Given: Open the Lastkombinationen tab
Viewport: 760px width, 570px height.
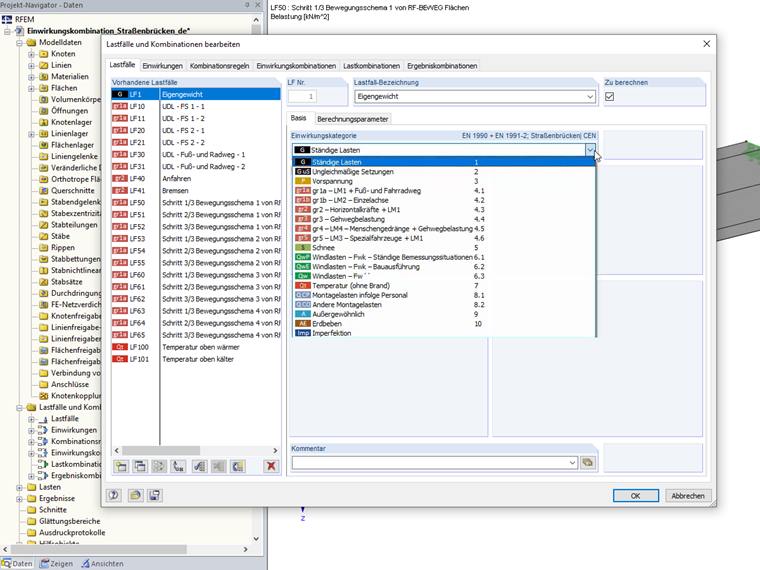Looking at the screenshot, I should click(372, 66).
